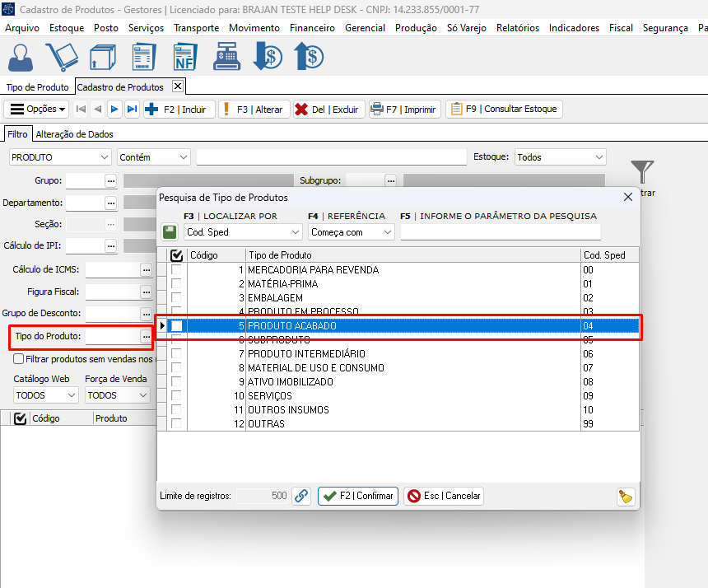The image size is (708, 588).
Task: Click the customer (person) icon in main toolbar
Action: click(21, 58)
